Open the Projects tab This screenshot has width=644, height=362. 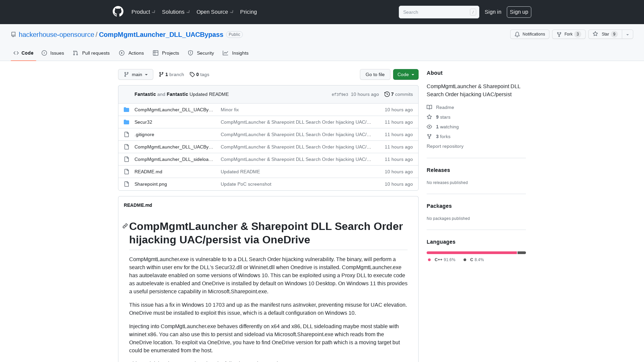click(x=166, y=53)
